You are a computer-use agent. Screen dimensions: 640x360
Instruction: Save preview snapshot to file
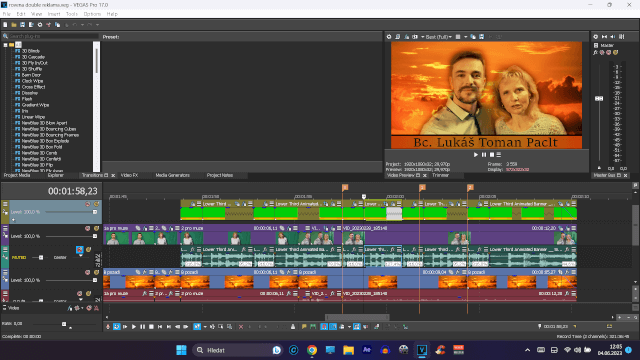pos(482,37)
